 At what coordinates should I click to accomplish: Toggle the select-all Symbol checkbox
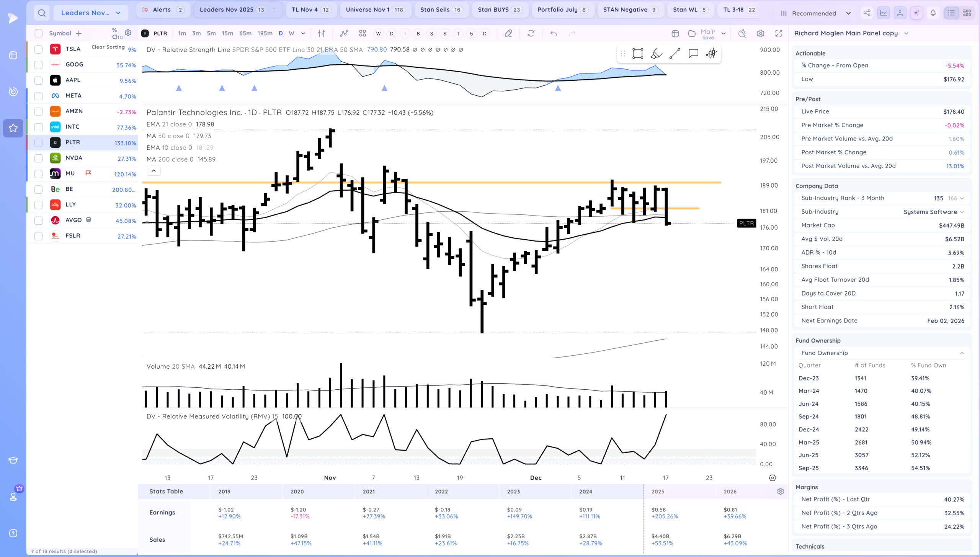click(38, 33)
